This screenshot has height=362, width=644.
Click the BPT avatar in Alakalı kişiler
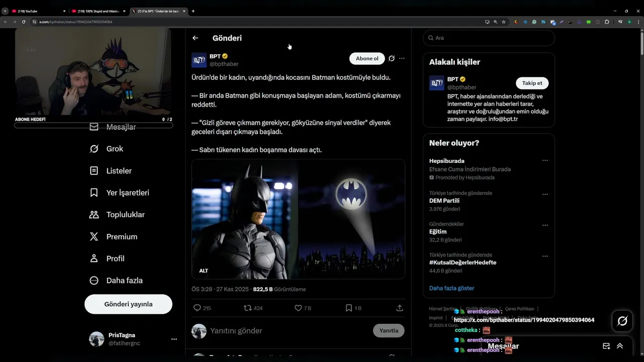click(437, 83)
